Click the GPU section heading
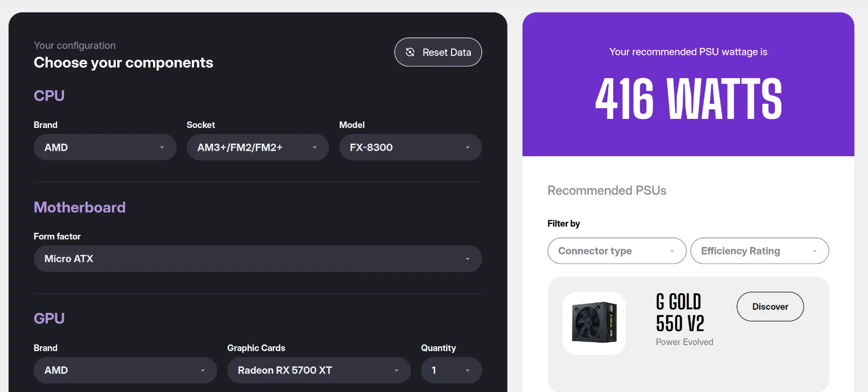868x392 pixels. (x=49, y=318)
